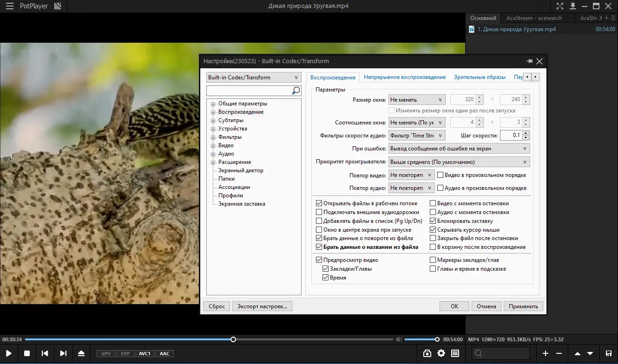Disable the 'Предпросмотр видео' checkbox

pyautogui.click(x=319, y=260)
